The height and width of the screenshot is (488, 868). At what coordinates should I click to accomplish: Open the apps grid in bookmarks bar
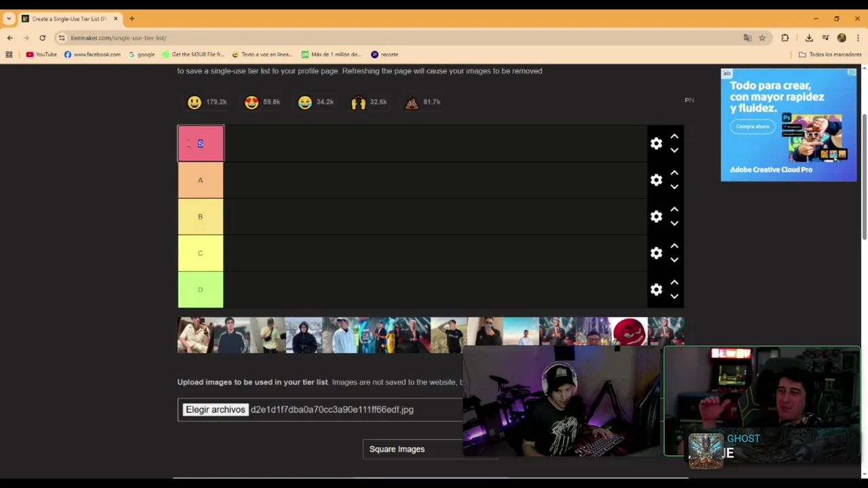pos(9,54)
